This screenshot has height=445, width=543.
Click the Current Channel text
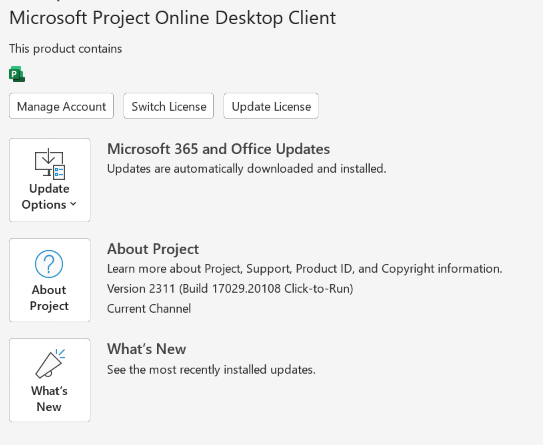coord(149,309)
